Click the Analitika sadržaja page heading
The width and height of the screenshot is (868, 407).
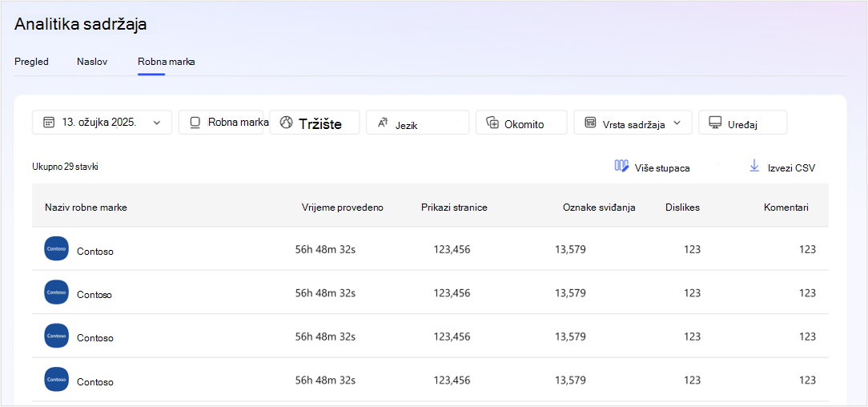(80, 24)
